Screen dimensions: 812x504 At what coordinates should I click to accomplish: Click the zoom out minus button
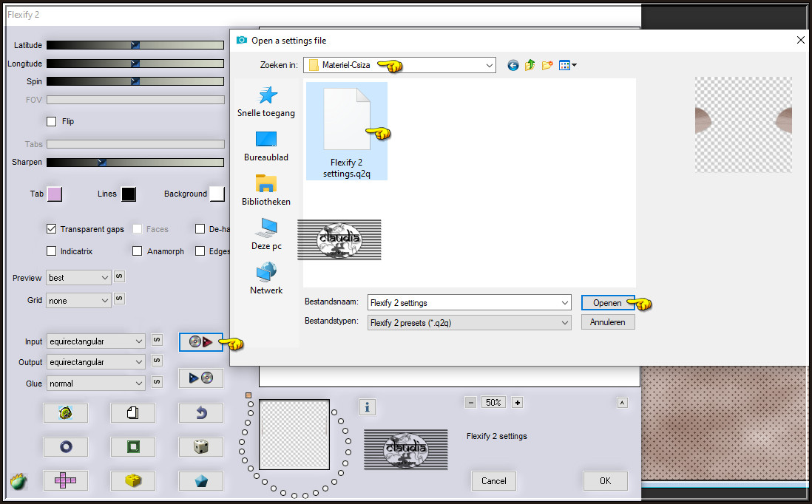[x=470, y=403]
